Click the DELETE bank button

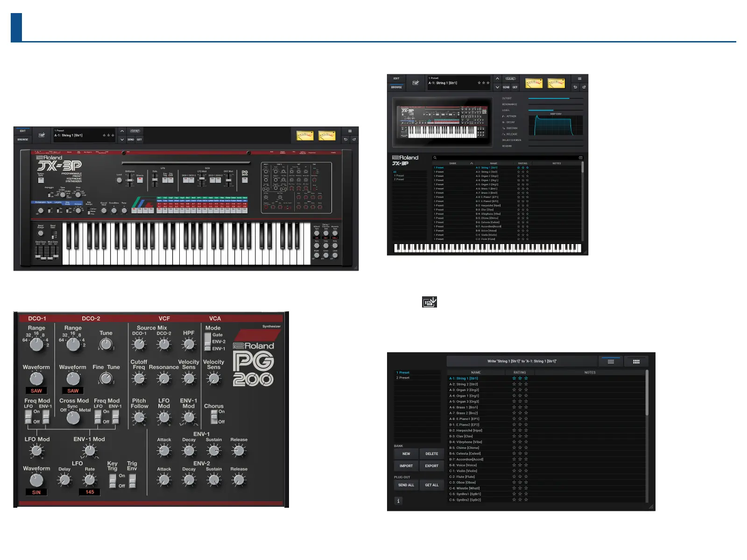[432, 454]
